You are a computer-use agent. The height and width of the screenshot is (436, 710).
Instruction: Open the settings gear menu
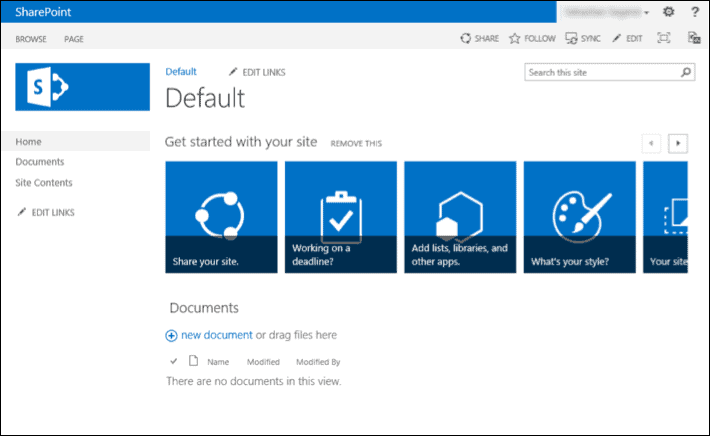668,12
